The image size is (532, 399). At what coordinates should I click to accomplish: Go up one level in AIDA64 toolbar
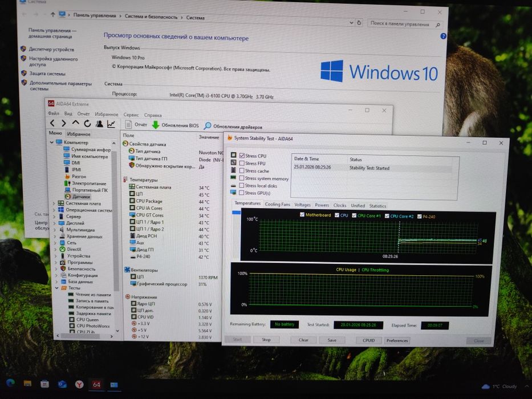point(75,123)
